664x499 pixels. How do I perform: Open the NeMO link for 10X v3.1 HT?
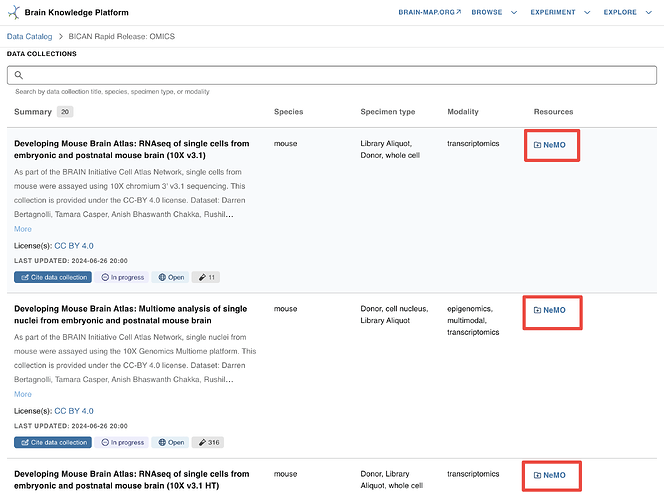550,475
